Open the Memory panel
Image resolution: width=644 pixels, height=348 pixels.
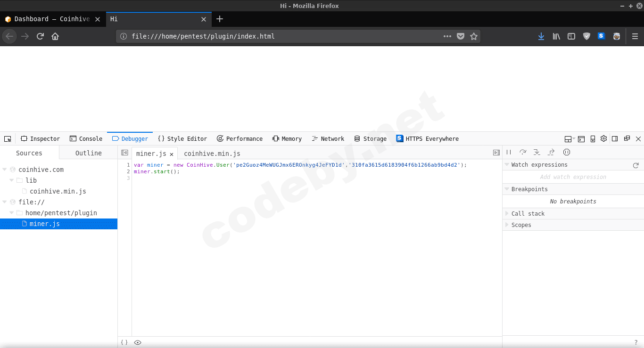[x=287, y=139]
